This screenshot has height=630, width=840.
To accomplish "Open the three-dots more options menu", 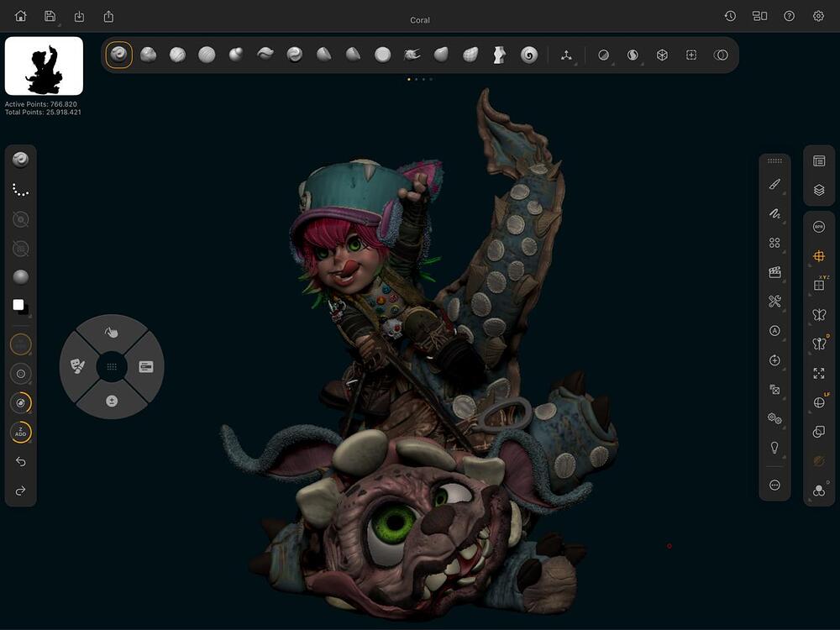I will pos(774,486).
